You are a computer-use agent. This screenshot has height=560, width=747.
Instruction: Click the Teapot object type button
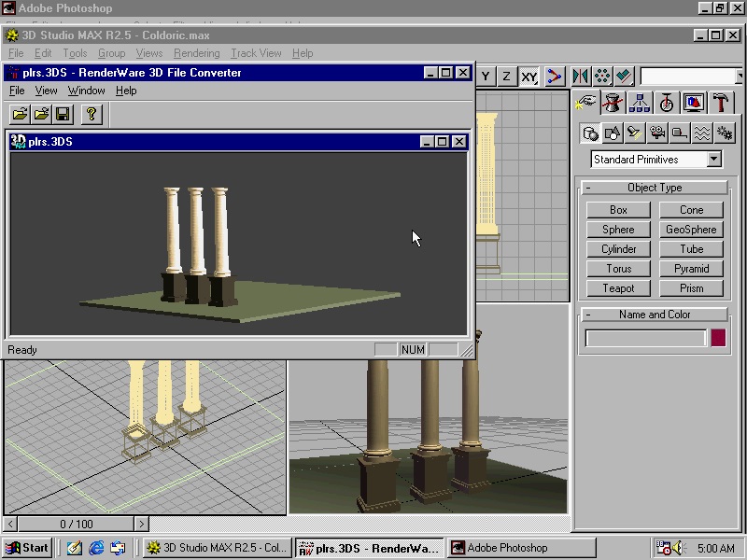coord(618,288)
